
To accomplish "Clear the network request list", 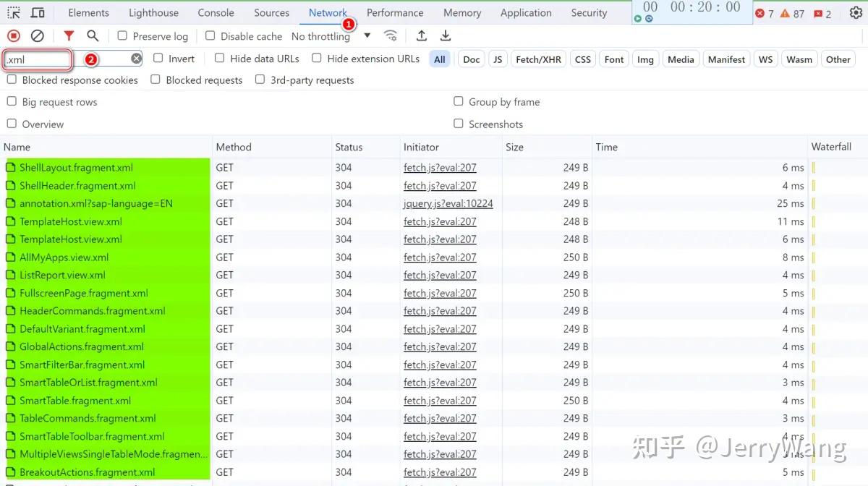I will coord(38,35).
